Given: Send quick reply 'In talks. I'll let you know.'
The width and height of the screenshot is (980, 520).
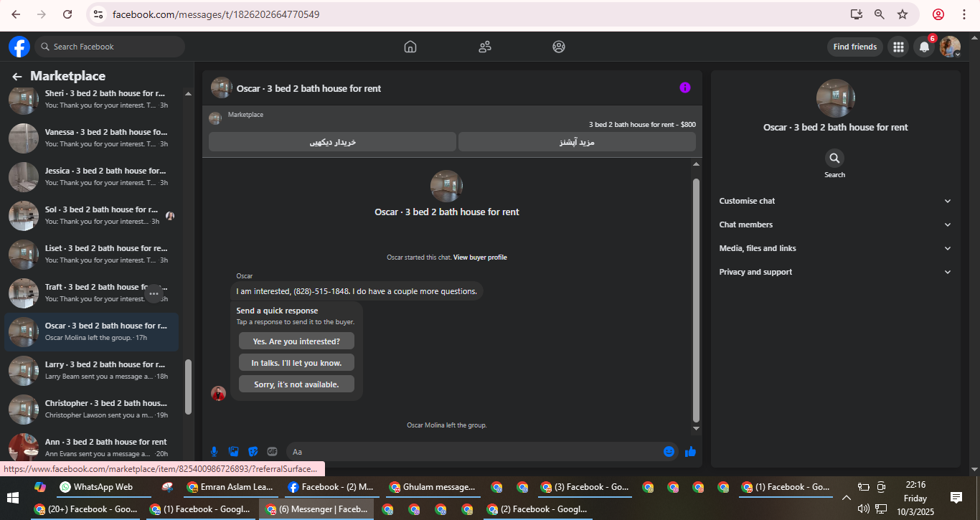Looking at the screenshot, I should [x=296, y=363].
